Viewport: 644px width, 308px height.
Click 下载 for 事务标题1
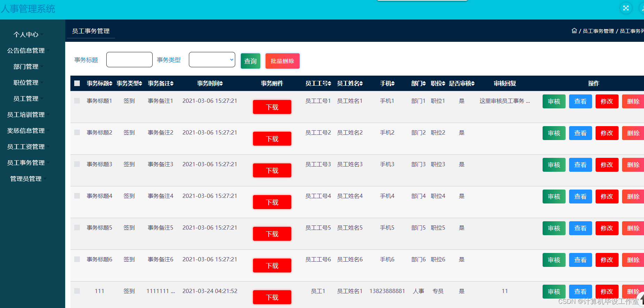coord(272,107)
